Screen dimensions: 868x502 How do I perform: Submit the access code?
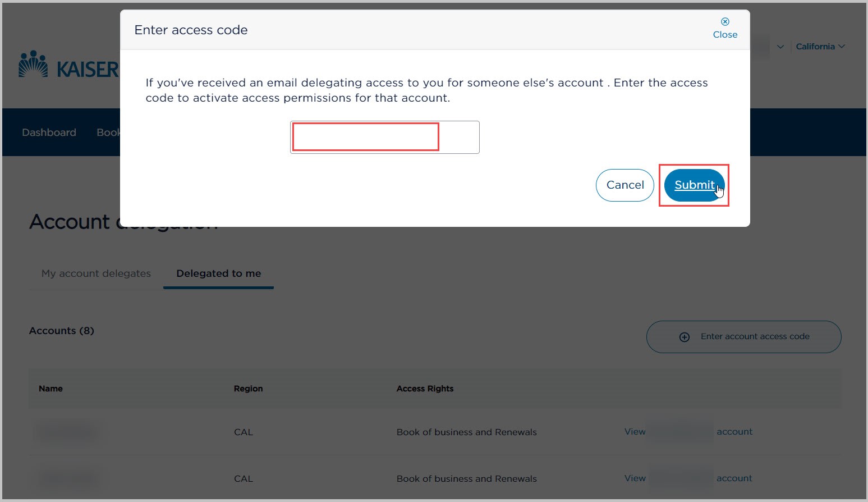[695, 185]
